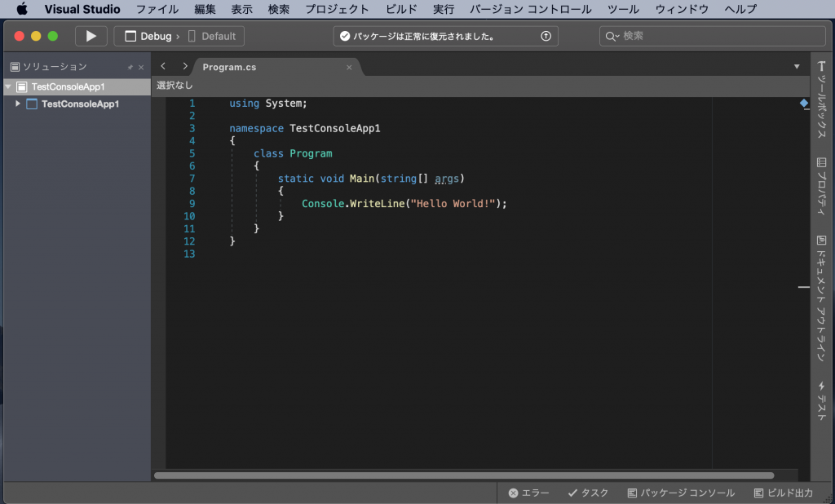Click the status upload arrow icon
Image resolution: width=835 pixels, height=504 pixels.
(546, 36)
